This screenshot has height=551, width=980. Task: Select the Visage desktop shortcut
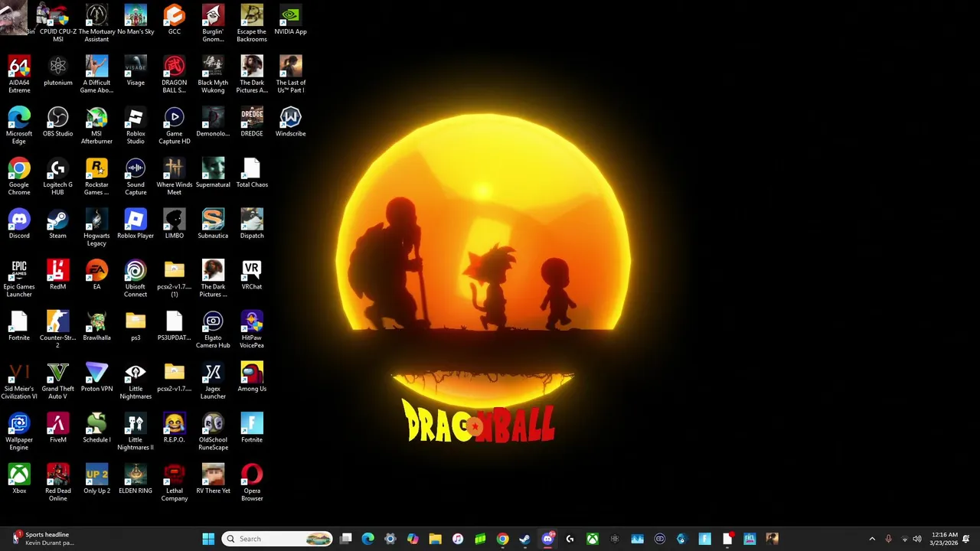coord(136,71)
